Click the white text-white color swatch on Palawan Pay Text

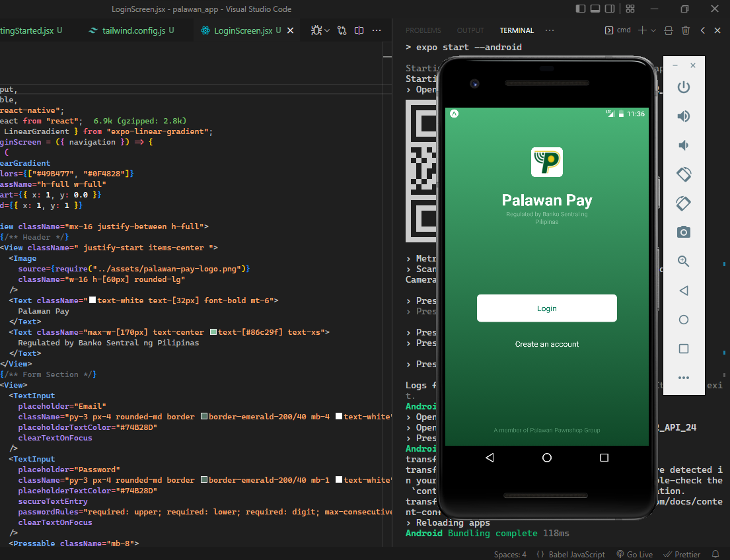92,300
